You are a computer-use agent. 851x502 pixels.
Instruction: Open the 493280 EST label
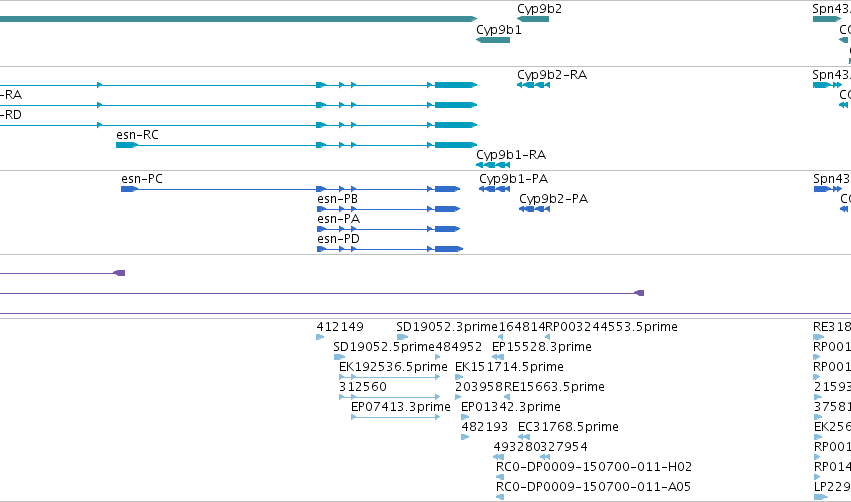[517, 447]
